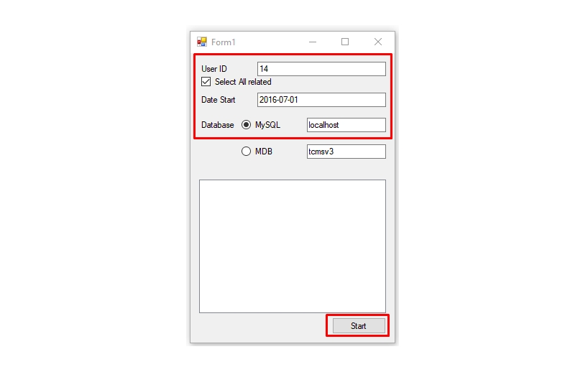Screen dimensions: 588x367
Task: Focus the User ID field containing 14
Action: coord(321,69)
